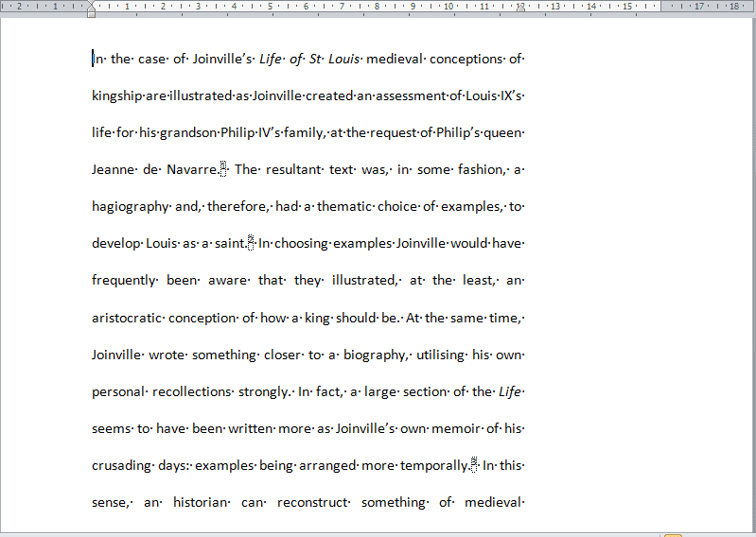This screenshot has height=537, width=756.
Task: Place cursor in the word "hagiography"
Action: click(131, 207)
